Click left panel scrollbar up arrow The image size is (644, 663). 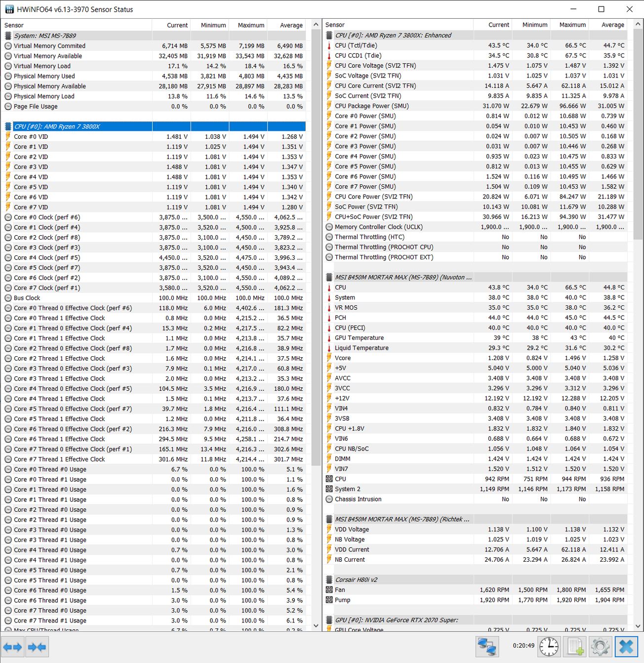tap(316, 25)
